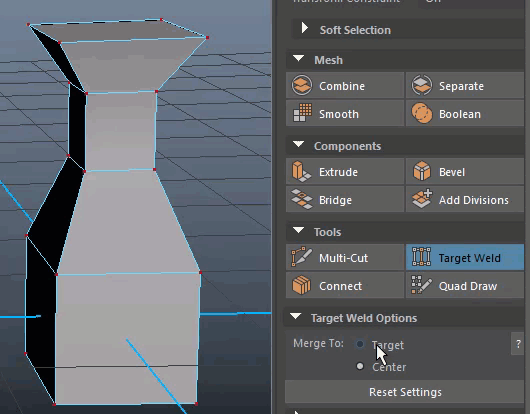Select the Extrude tool icon
The height and width of the screenshot is (414, 530).
coord(301,171)
